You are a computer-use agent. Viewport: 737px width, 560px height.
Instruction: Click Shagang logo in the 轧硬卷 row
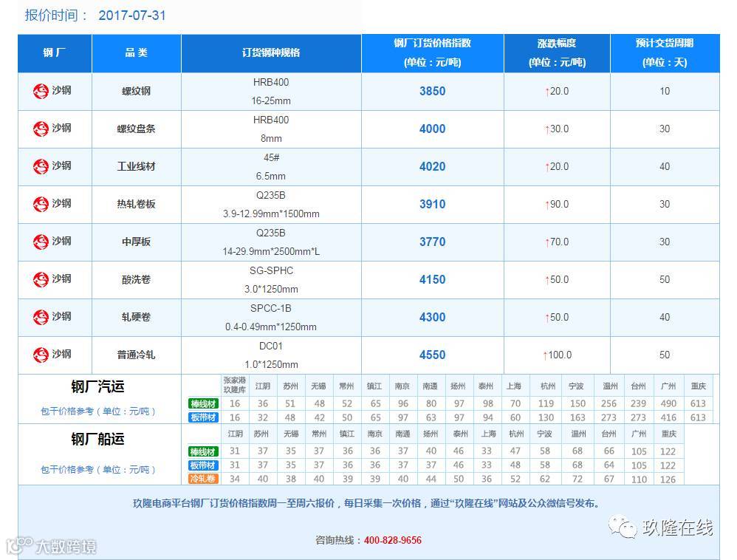(41, 317)
